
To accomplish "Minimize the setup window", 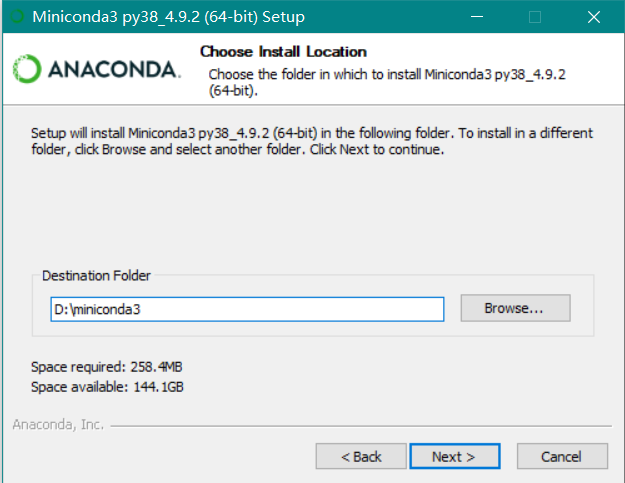I will tap(477, 17).
